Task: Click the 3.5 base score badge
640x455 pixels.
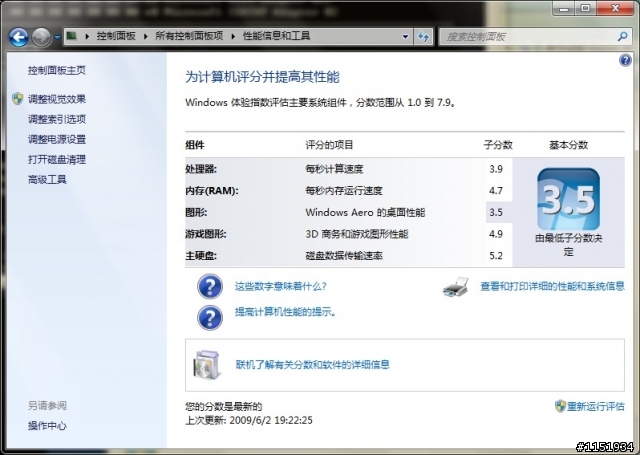Action: (569, 199)
